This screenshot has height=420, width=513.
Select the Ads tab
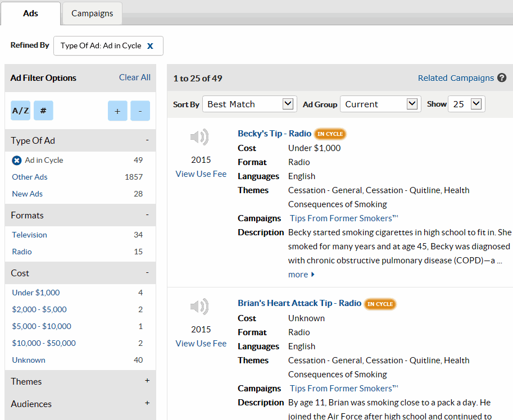[x=30, y=13]
